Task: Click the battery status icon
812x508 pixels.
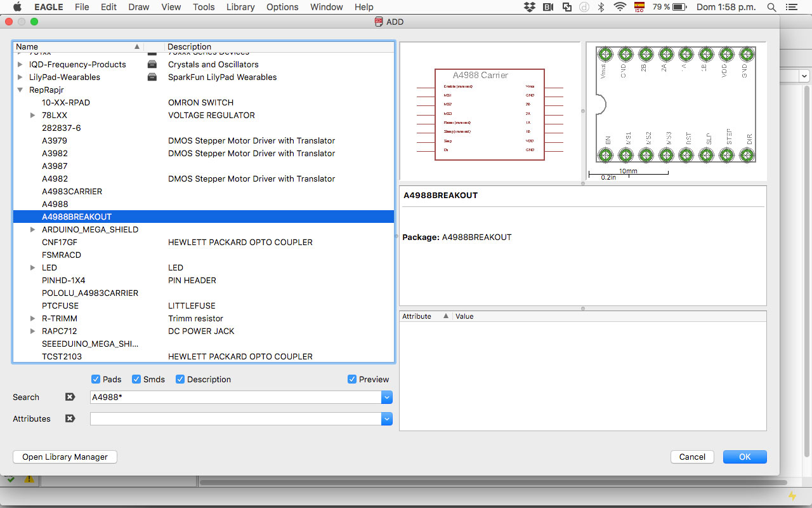Action: [x=679, y=7]
